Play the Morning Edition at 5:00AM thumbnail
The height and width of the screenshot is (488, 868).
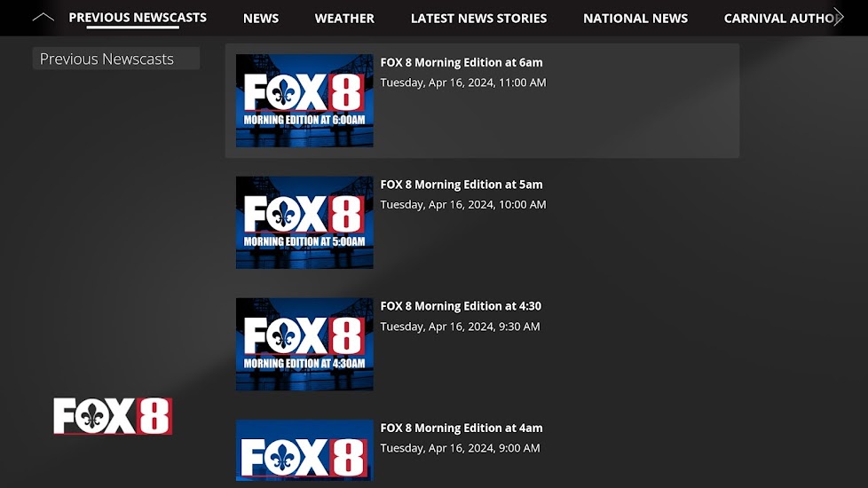point(304,223)
